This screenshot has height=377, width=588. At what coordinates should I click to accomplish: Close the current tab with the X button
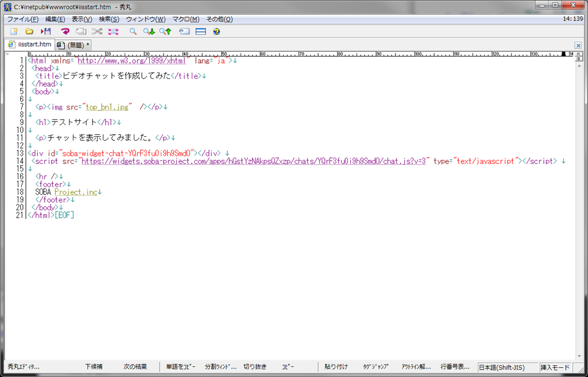click(578, 45)
